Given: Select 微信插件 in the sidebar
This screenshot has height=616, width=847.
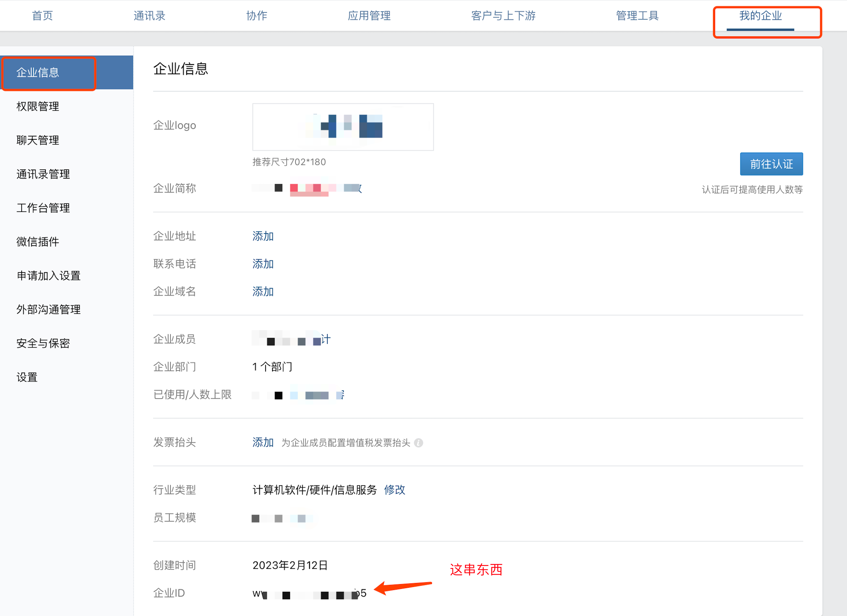Looking at the screenshot, I should point(38,242).
